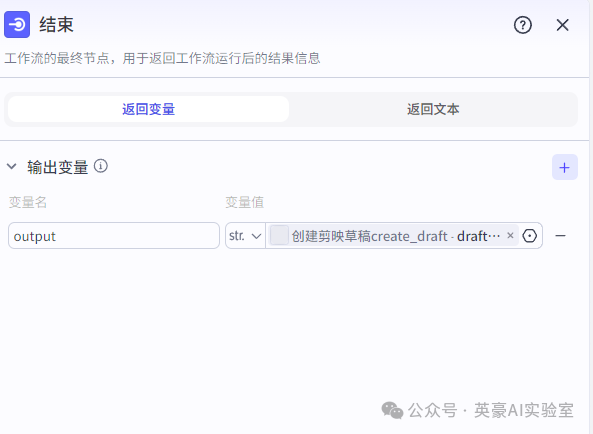This screenshot has height=434, width=593.
Task: Add a new output variable
Action: pos(565,167)
